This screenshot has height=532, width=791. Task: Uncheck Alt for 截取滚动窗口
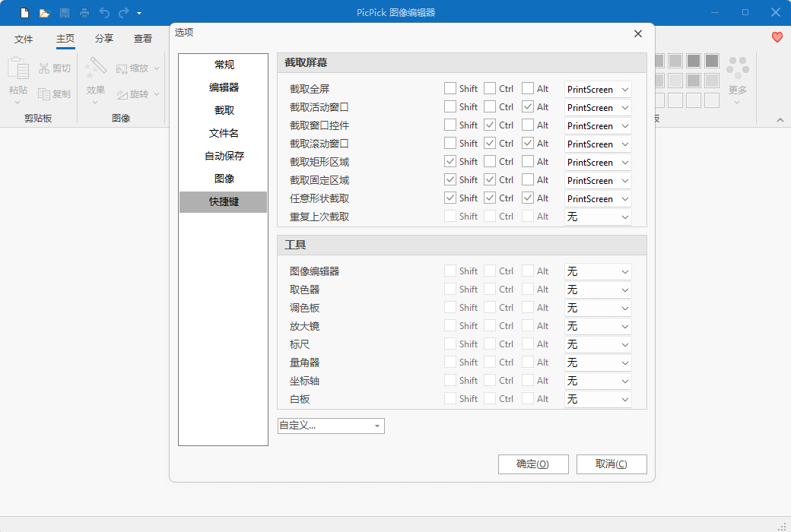click(528, 143)
